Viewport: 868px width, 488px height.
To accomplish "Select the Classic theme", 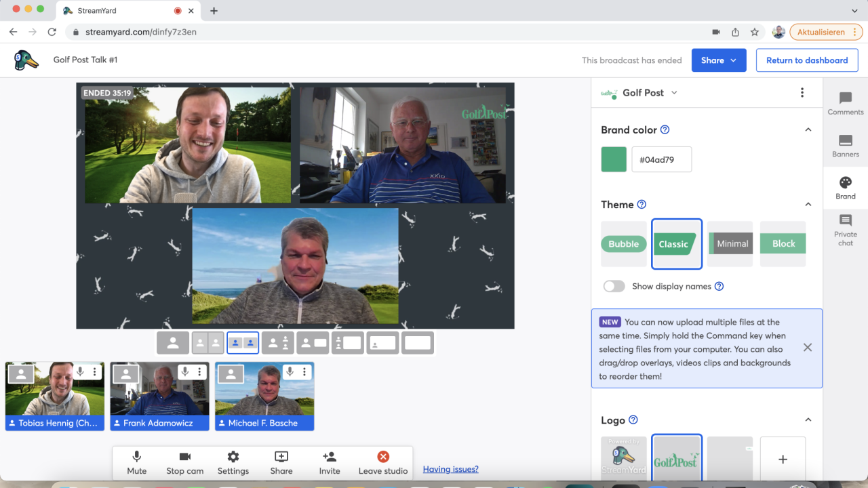I will click(x=677, y=244).
